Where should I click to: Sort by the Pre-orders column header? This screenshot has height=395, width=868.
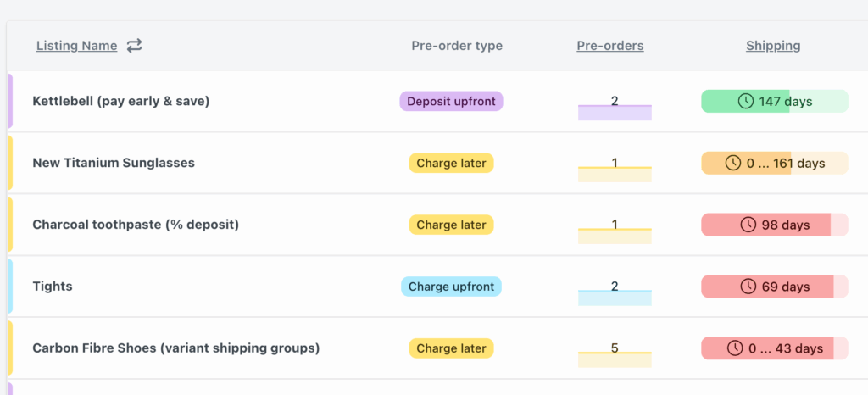click(609, 46)
